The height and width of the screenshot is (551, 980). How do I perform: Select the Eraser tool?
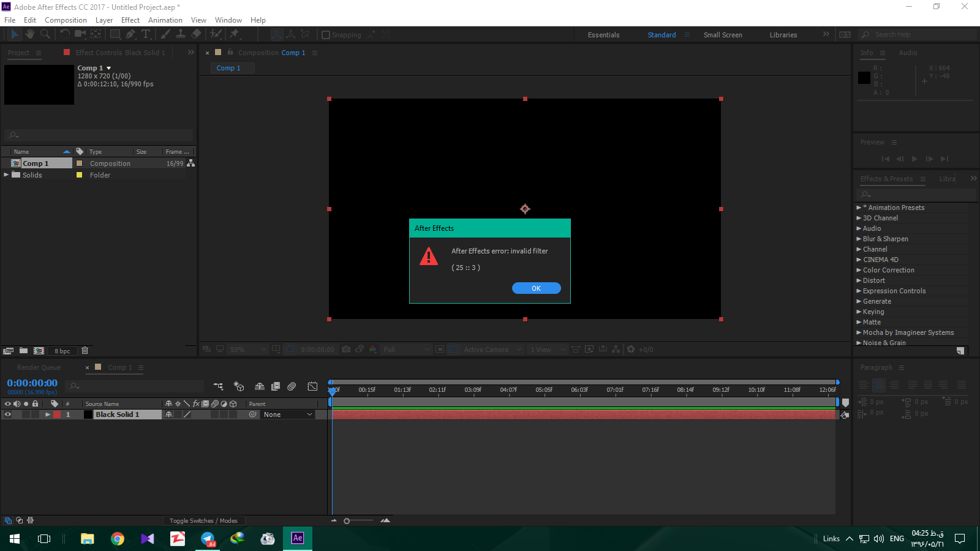pyautogui.click(x=196, y=34)
